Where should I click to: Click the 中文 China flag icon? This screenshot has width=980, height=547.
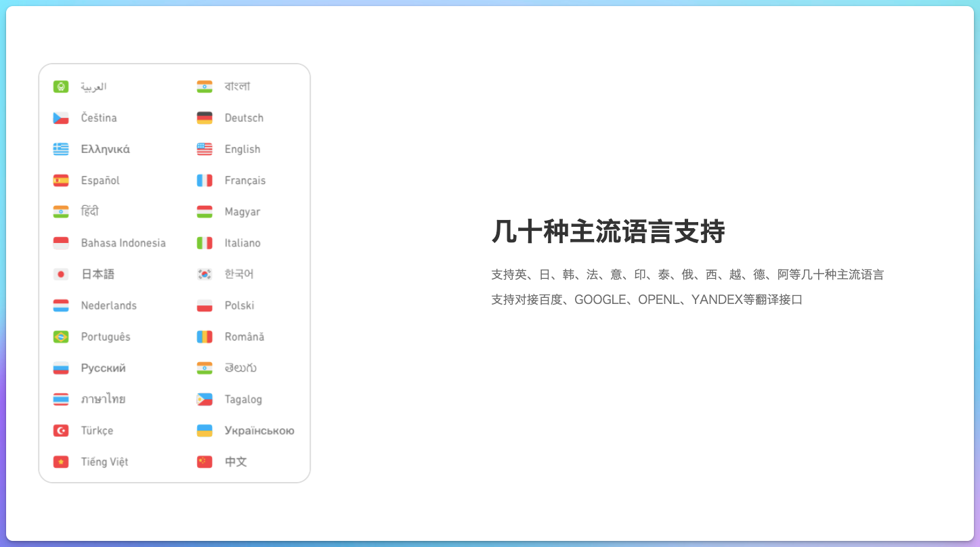(203, 461)
